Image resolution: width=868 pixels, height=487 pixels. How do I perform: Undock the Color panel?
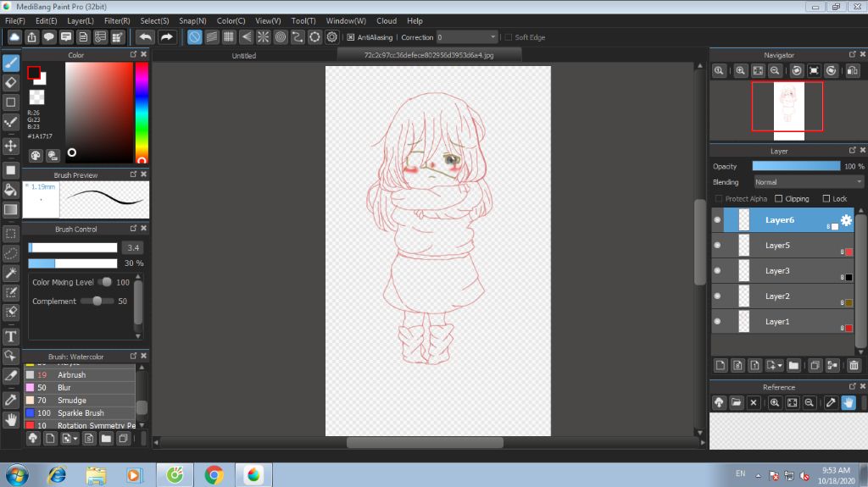coord(133,54)
